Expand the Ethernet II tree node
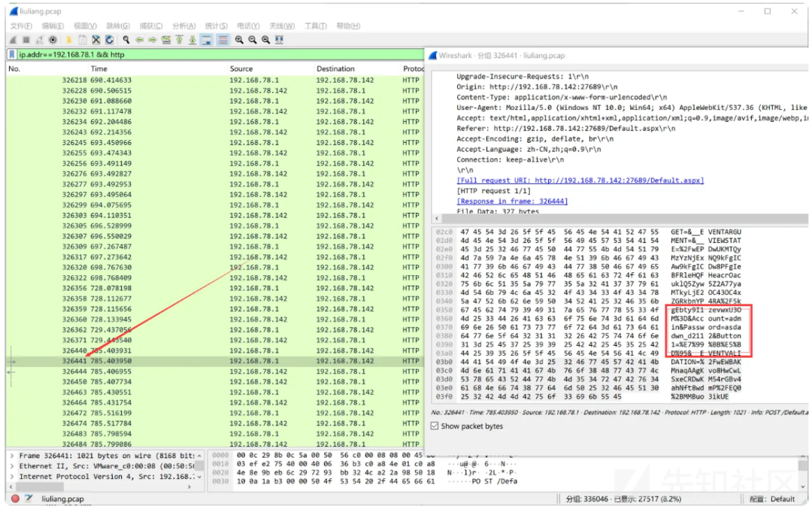This screenshot has height=509, width=812. (12, 466)
